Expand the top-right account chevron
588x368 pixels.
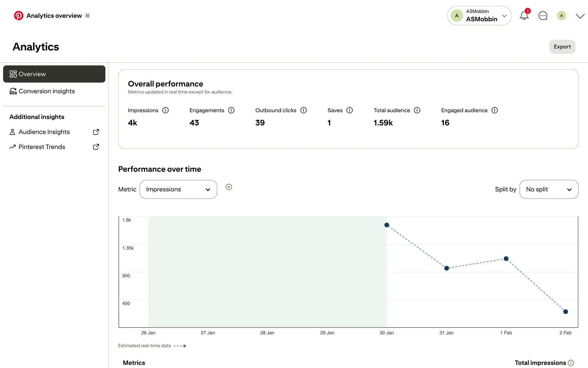[580, 16]
